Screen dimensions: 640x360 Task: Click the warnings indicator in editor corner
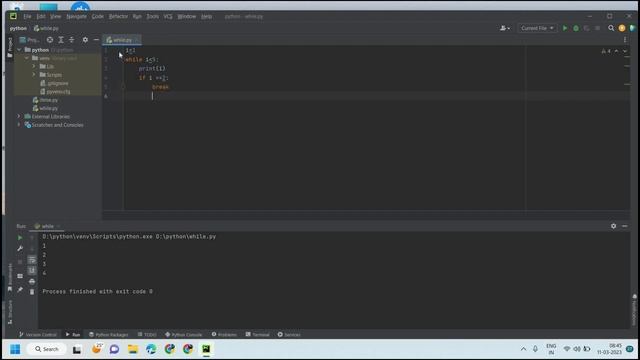(x=606, y=51)
